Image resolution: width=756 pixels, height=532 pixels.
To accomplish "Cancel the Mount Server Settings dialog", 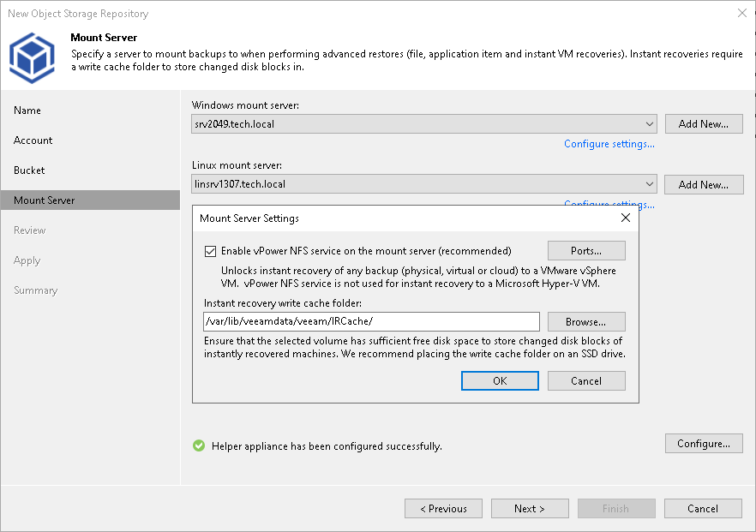I will [586, 380].
